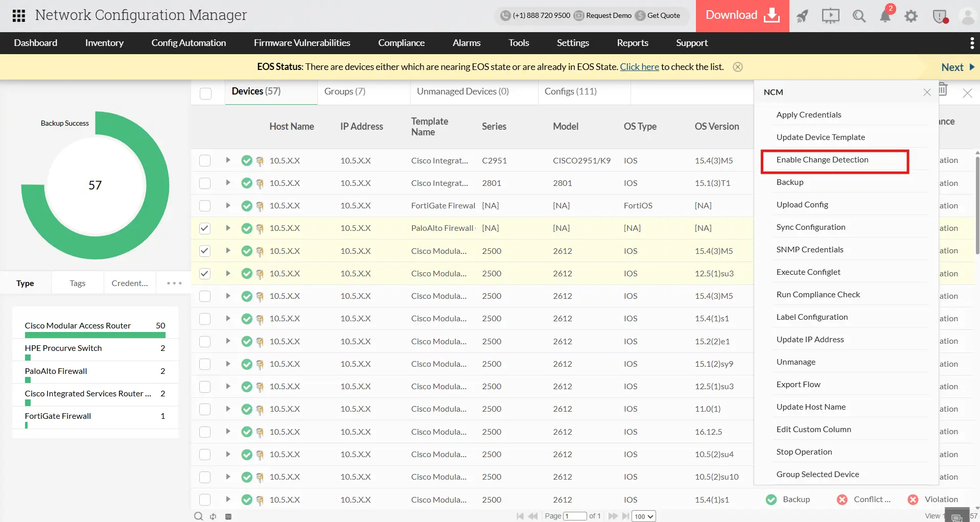Click the security alert shield icon
The width and height of the screenshot is (980, 522).
(939, 16)
